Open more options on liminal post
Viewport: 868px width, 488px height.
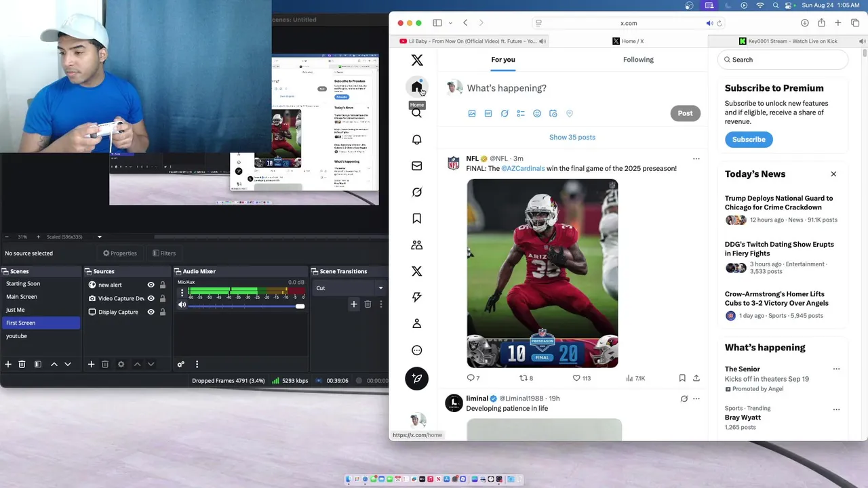point(696,399)
